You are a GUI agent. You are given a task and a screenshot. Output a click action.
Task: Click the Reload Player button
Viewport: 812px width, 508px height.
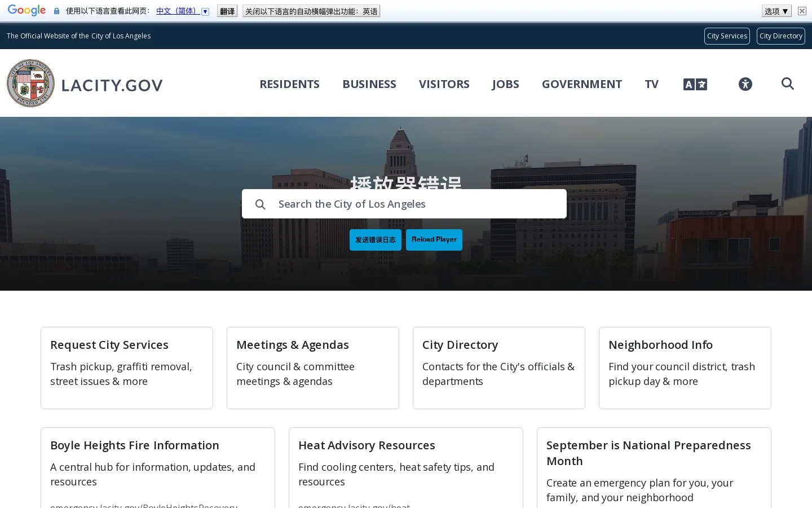(434, 240)
